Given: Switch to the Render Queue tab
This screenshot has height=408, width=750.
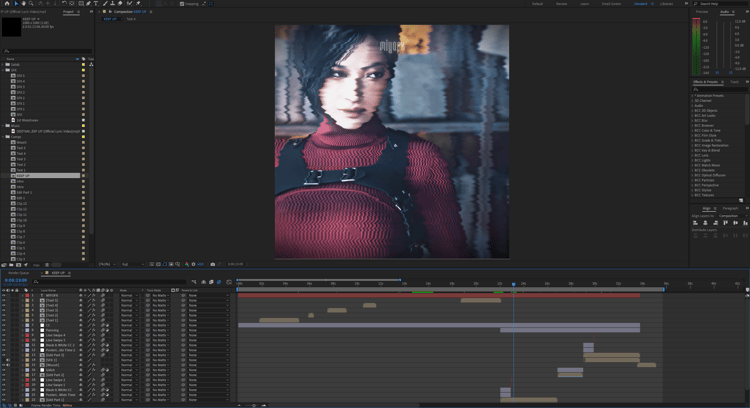Looking at the screenshot, I should coord(19,273).
